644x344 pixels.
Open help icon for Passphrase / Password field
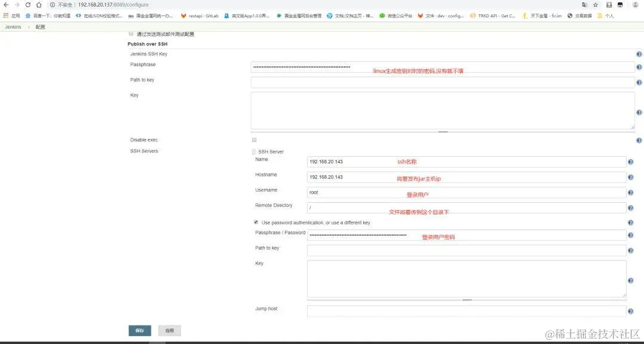[x=630, y=235]
